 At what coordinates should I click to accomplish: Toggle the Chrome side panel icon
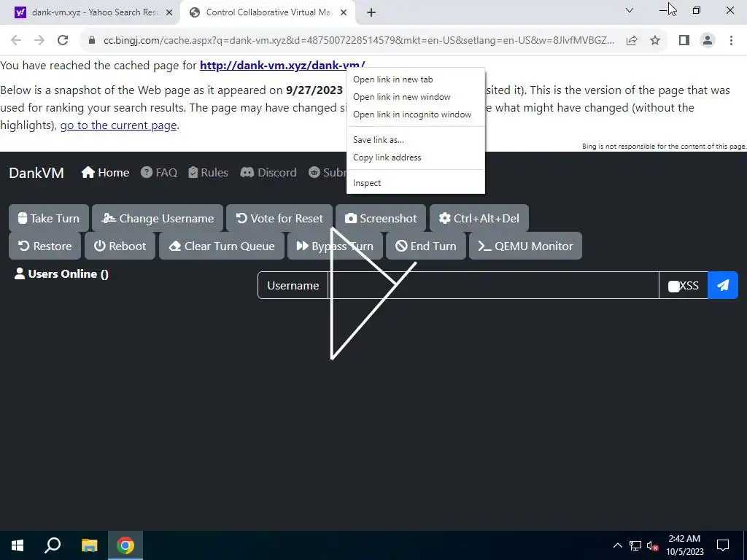coord(684,41)
